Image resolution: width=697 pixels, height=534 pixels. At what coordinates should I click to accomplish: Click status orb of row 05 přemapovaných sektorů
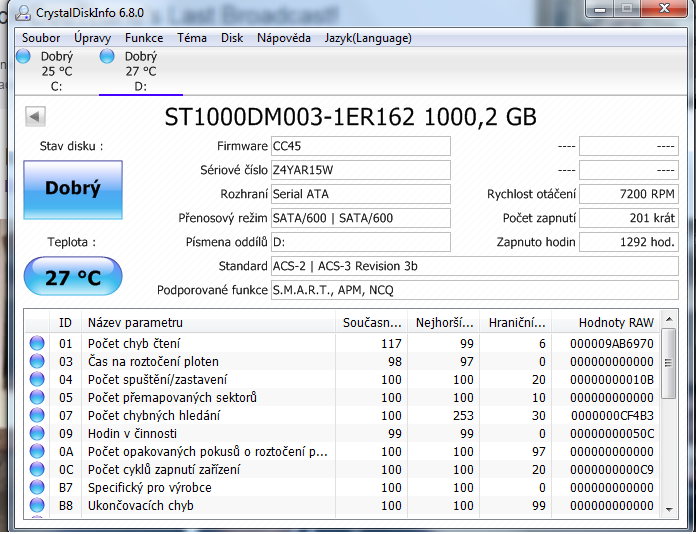[x=37, y=397]
